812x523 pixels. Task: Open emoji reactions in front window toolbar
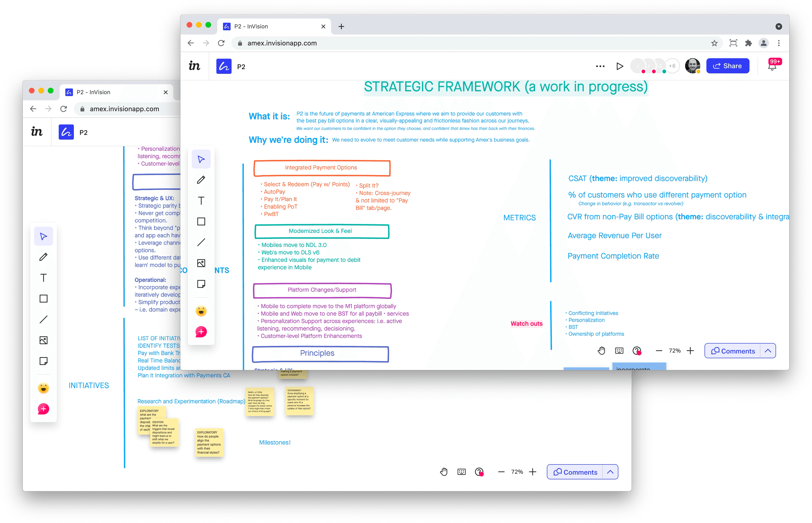click(x=201, y=311)
